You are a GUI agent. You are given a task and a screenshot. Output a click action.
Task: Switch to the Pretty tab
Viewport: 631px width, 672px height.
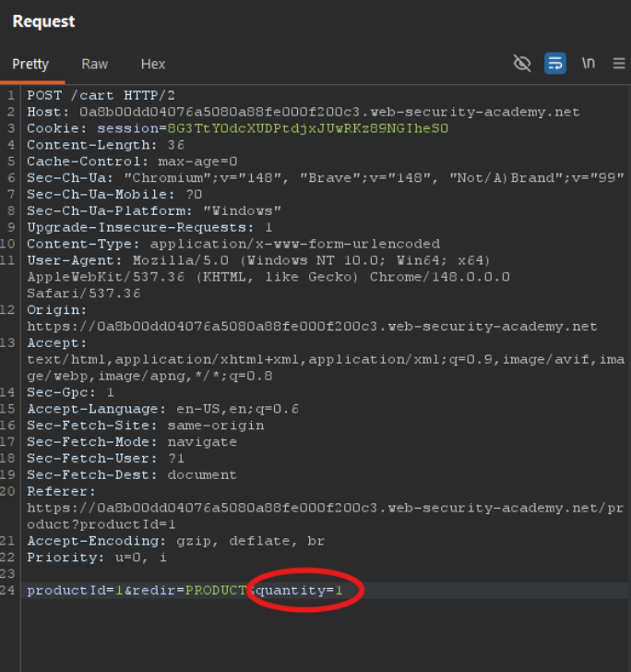coord(30,65)
